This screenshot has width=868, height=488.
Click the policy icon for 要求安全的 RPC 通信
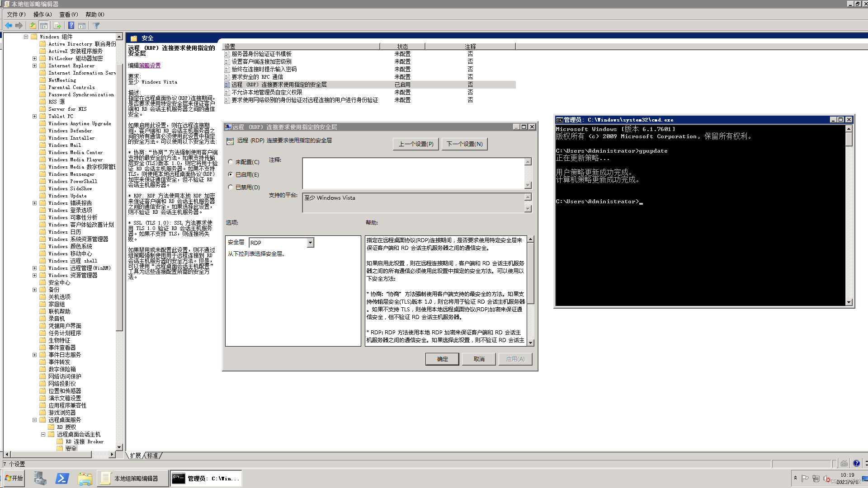point(227,77)
